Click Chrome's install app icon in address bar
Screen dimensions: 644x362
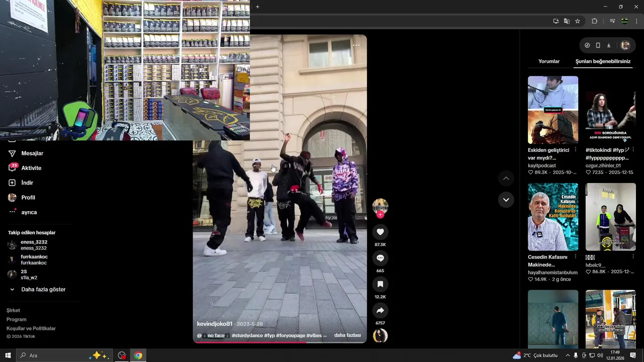point(556,21)
